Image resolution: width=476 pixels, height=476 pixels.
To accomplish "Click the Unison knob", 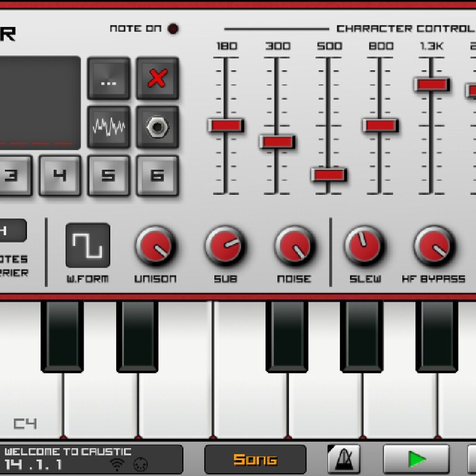I will (x=155, y=246).
